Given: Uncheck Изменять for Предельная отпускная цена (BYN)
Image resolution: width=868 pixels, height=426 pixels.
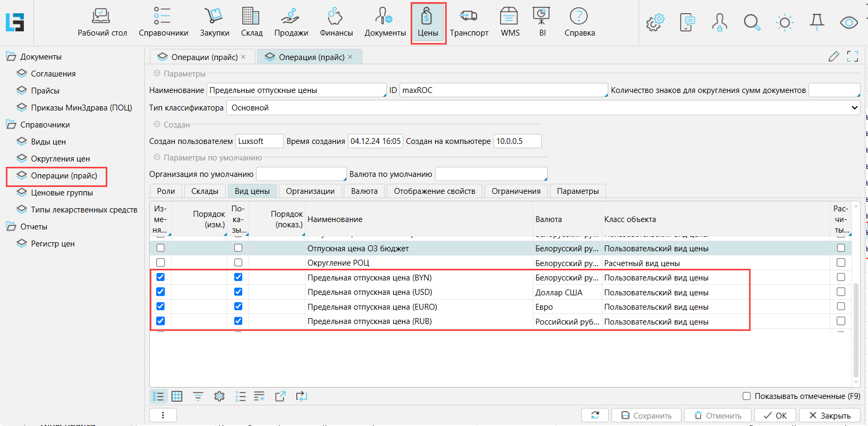Looking at the screenshot, I should (160, 277).
